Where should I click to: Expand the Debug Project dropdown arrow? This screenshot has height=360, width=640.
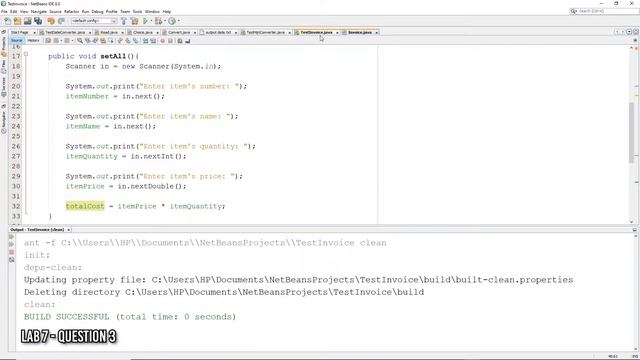click(164, 21)
